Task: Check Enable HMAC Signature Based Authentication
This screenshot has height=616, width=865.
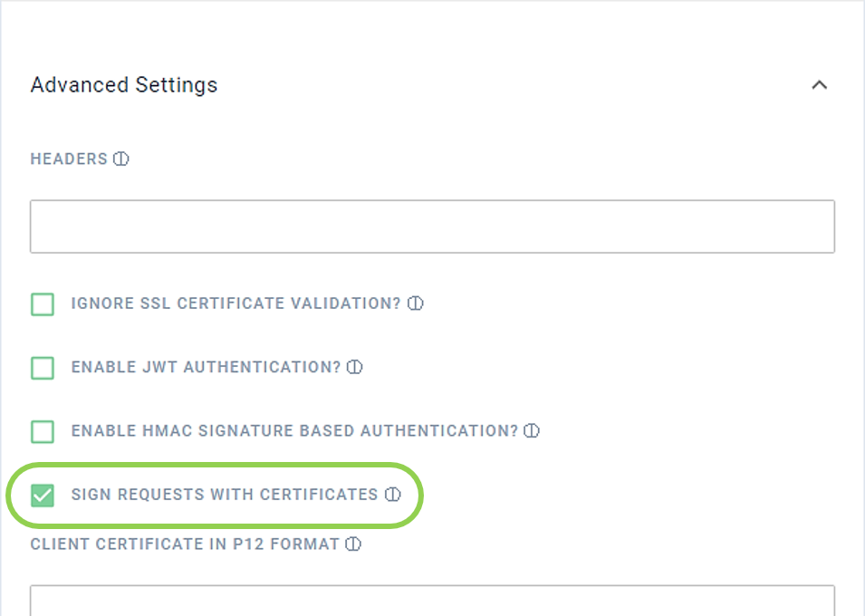Action: [x=42, y=431]
